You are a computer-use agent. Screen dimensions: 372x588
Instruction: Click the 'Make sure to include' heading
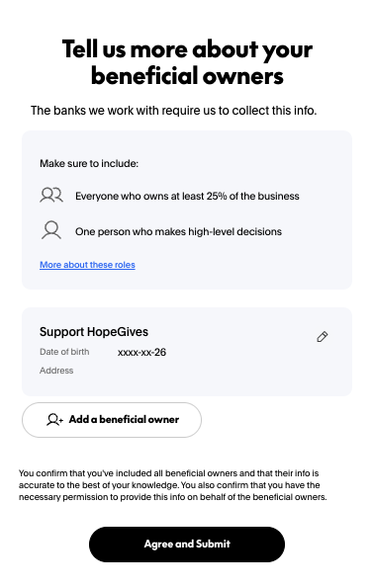89,163
